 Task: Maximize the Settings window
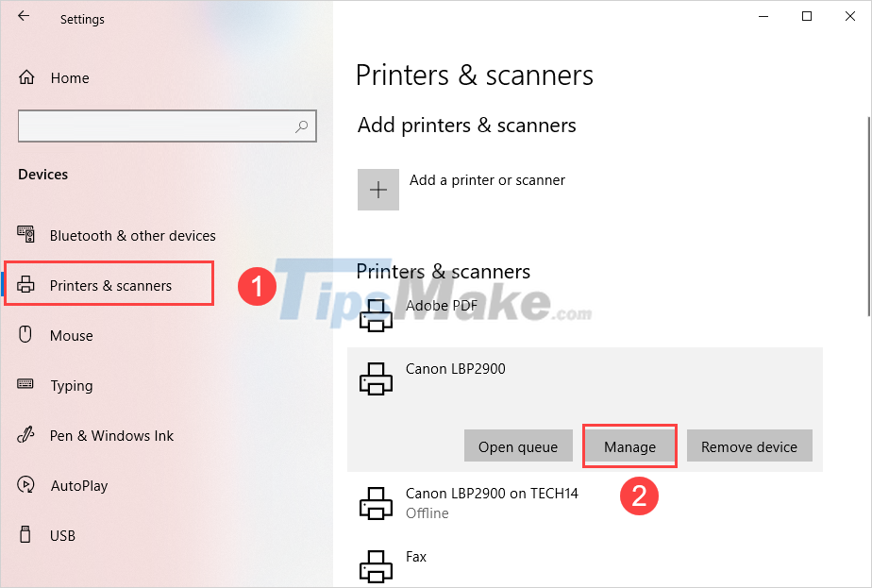(x=806, y=16)
